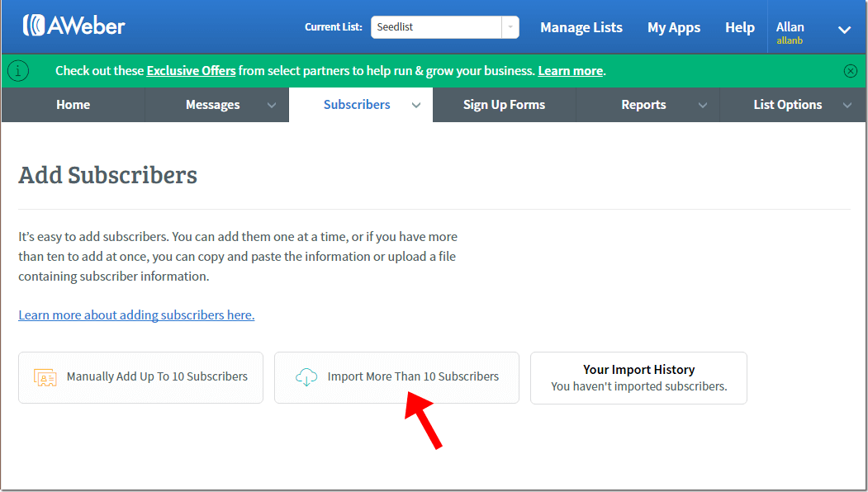This screenshot has width=868, height=492.
Task: Open Allan's account dropdown
Action: click(x=844, y=27)
